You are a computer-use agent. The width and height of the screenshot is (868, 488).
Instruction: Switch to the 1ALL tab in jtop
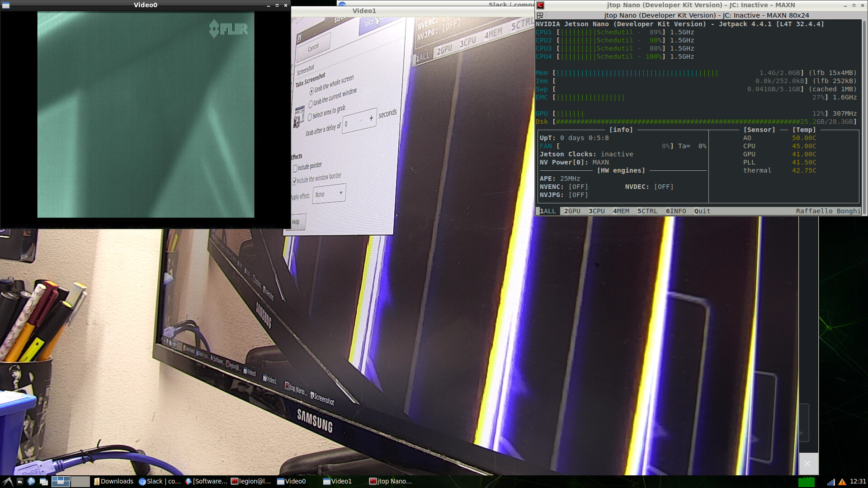point(548,211)
